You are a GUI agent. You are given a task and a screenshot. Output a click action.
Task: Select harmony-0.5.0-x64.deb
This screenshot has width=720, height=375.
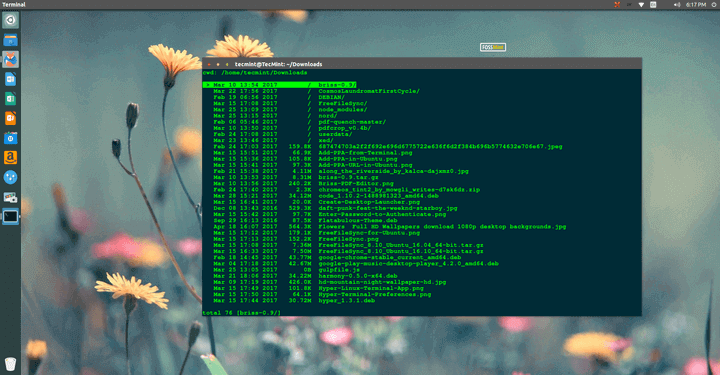(x=305, y=276)
